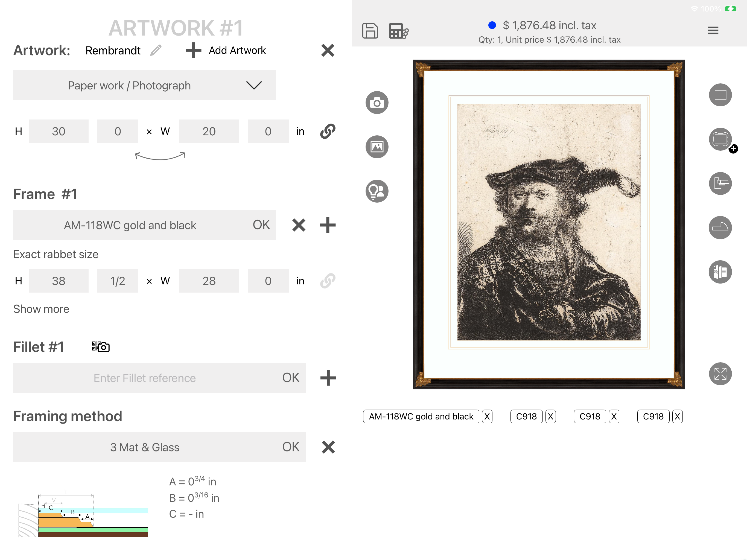Tap the total price $ 1,876.48 incl. tax
Viewport: 747px width, 560px height.
point(549,25)
